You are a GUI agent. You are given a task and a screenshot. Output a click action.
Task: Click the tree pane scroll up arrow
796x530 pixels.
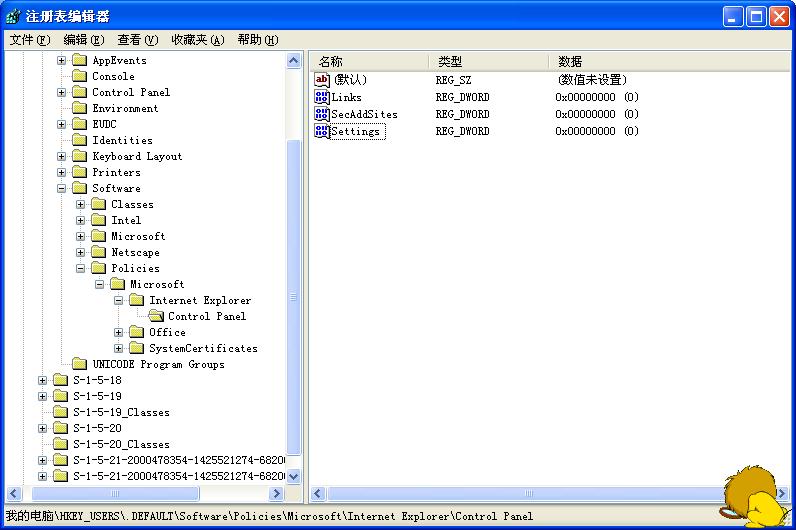click(293, 61)
